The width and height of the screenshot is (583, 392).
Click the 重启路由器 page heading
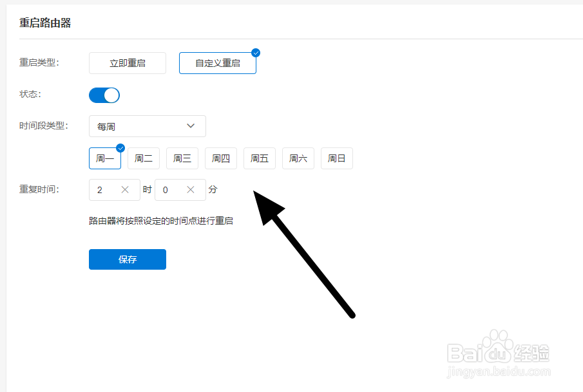tap(45, 23)
